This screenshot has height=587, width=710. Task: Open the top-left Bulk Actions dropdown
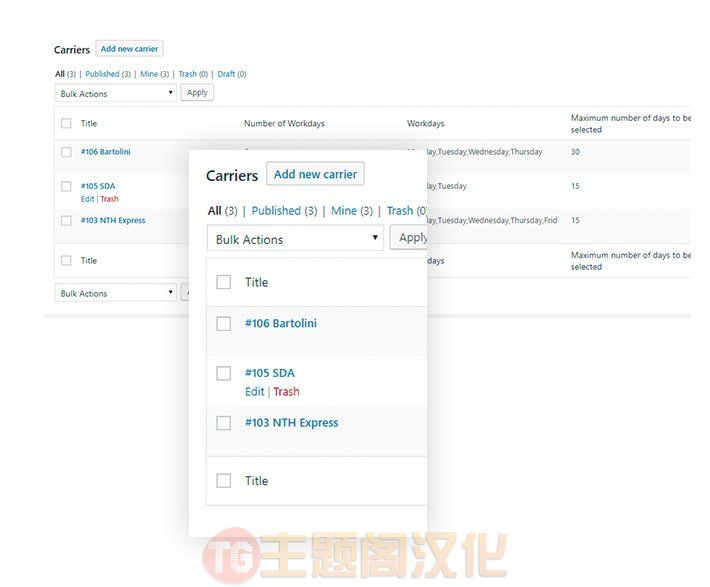115,93
